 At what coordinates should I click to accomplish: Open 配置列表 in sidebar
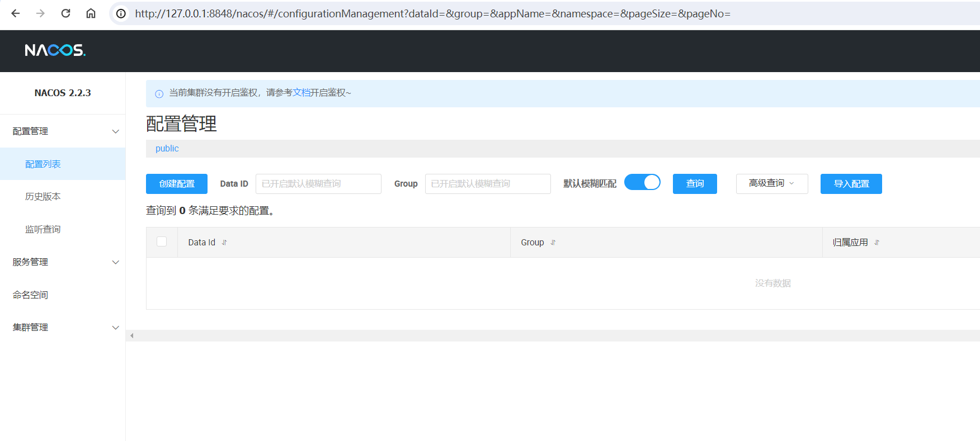pyautogui.click(x=63, y=164)
